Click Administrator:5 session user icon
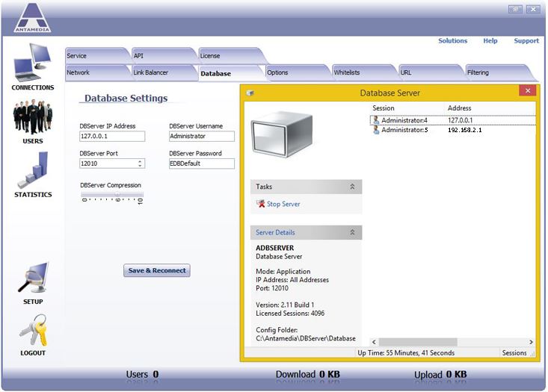 (x=376, y=130)
